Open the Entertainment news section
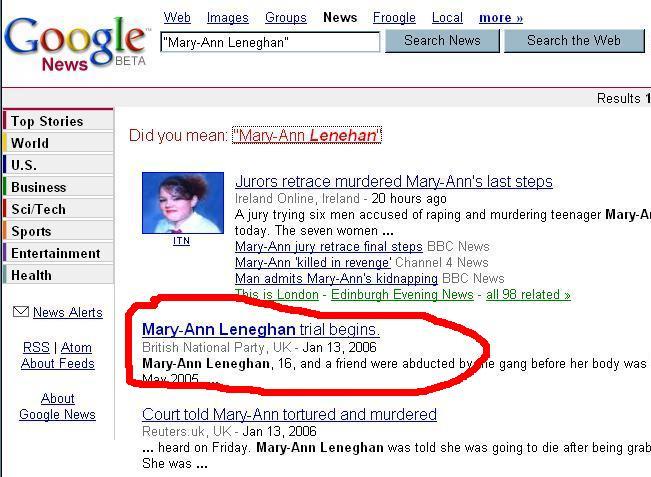This screenshot has width=651, height=477. pos(58,253)
